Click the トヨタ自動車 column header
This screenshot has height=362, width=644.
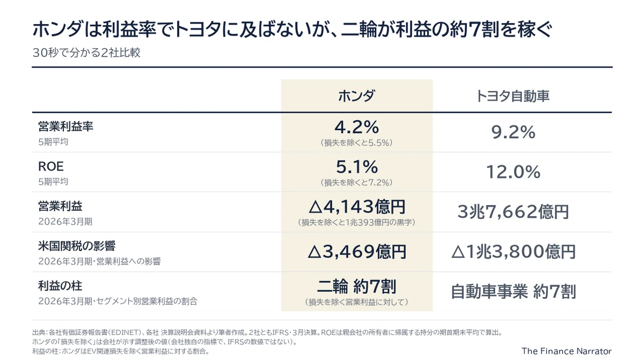[x=513, y=96]
